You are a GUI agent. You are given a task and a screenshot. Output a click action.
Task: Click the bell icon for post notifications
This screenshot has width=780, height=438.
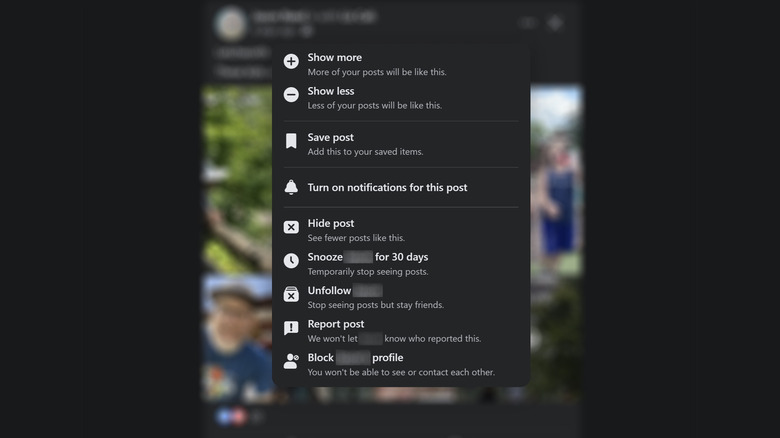(x=291, y=187)
